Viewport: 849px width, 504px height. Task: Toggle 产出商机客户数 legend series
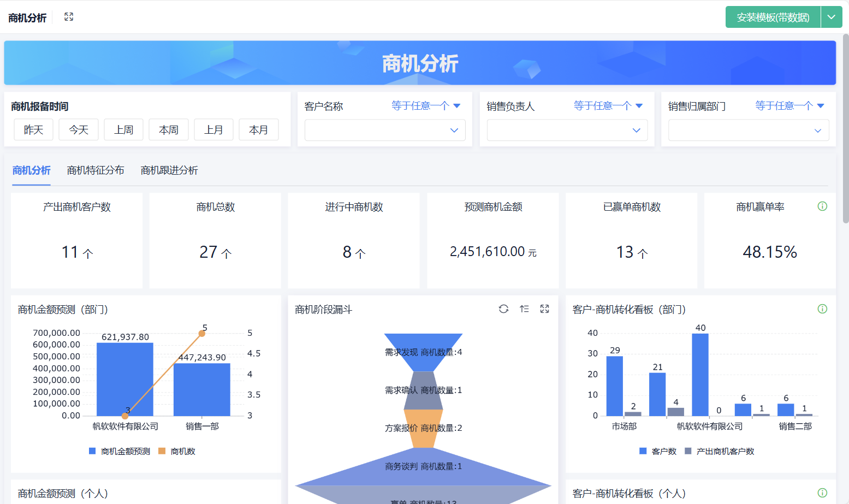click(x=720, y=451)
